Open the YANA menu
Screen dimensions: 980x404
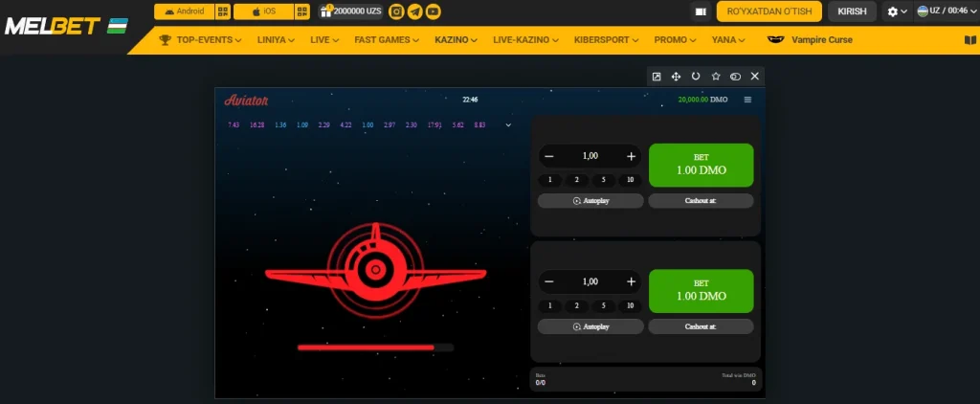(728, 40)
